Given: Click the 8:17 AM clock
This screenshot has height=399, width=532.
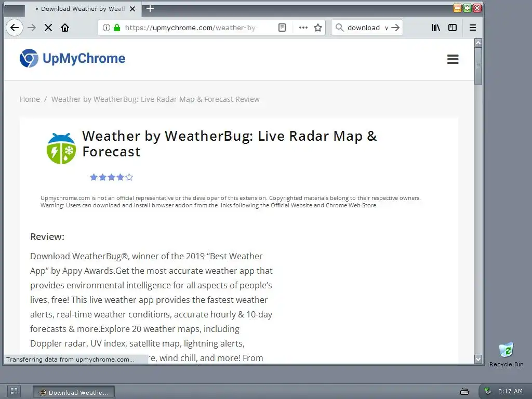Looking at the screenshot, I should pyautogui.click(x=510, y=391).
